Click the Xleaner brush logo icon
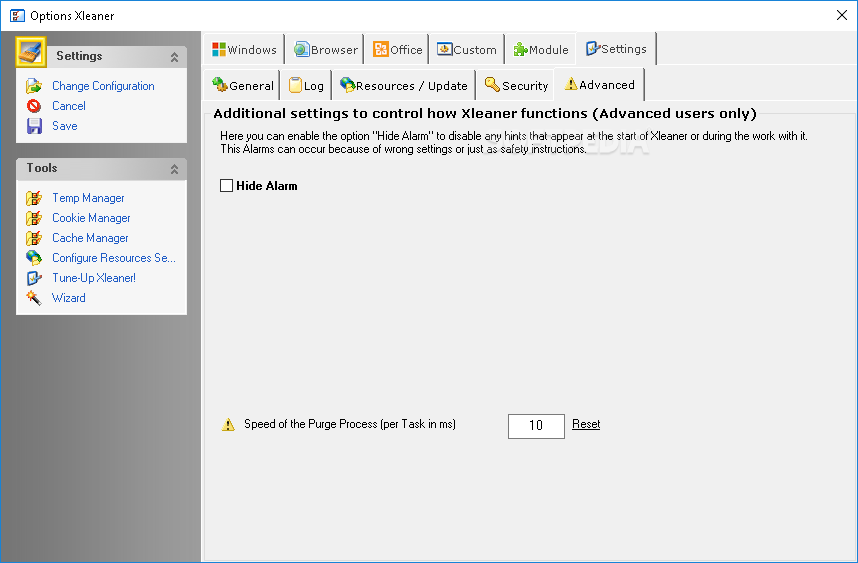The width and height of the screenshot is (858, 563). 31,52
